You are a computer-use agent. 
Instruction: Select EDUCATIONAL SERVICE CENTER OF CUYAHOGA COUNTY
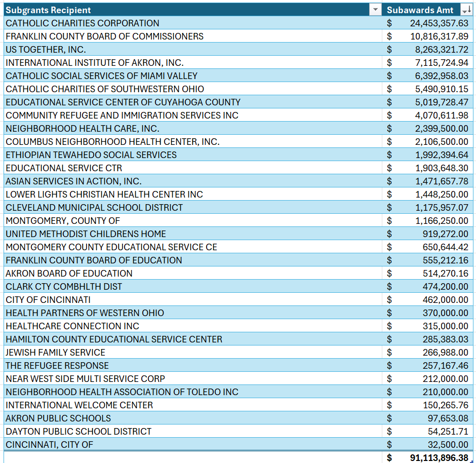pos(193,102)
